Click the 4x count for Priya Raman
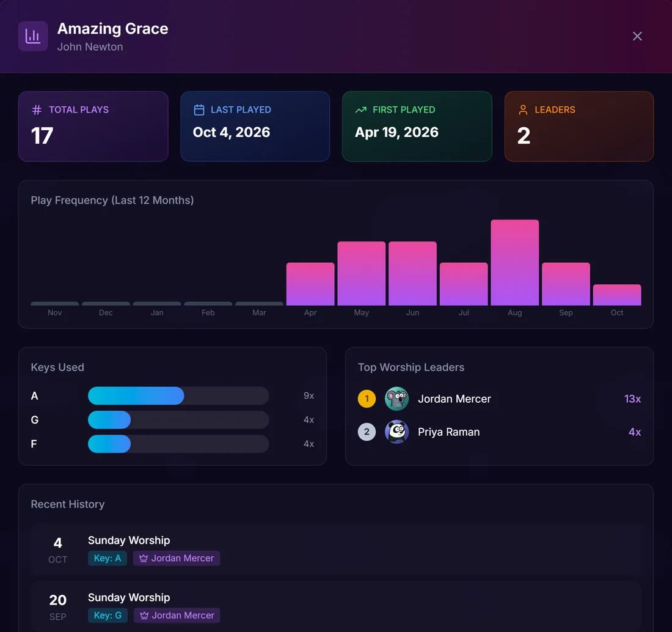This screenshot has height=632, width=672. pos(635,432)
